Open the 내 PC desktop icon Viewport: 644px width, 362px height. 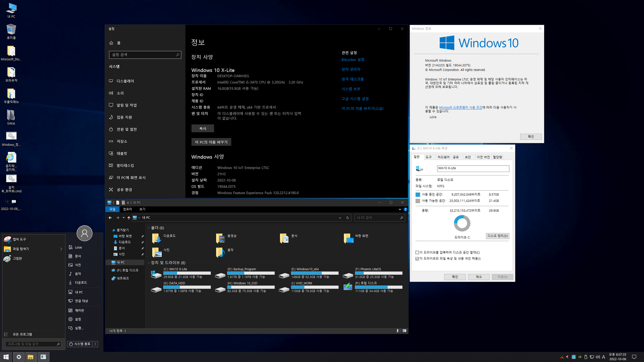pos(11,10)
